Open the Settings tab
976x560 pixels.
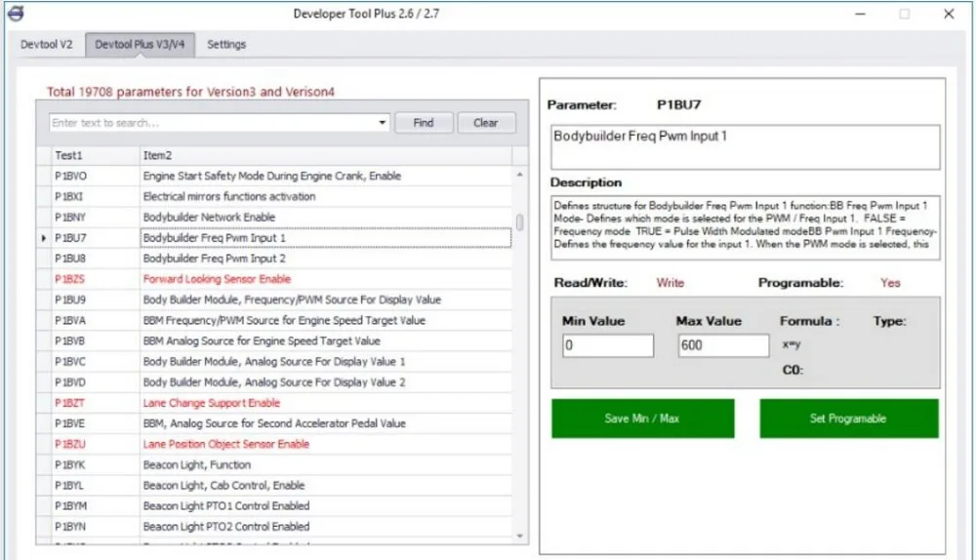(226, 45)
